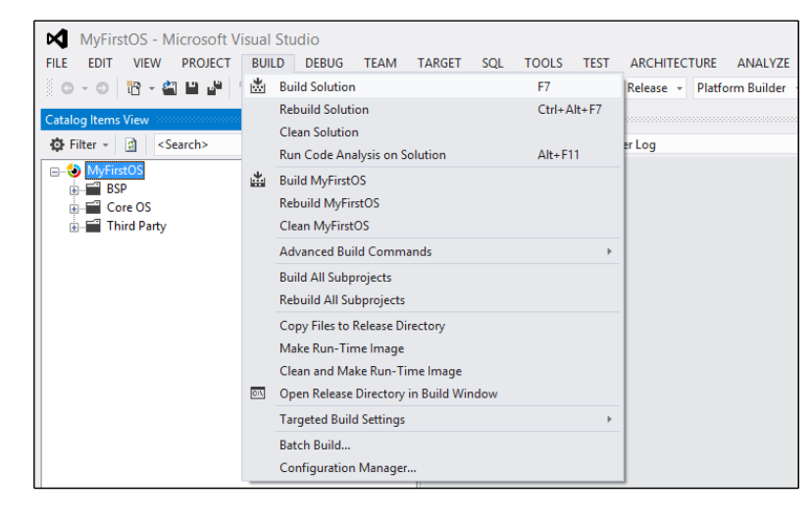Close the open BUILD menu
This screenshot has height=526, width=812.
(x=268, y=63)
